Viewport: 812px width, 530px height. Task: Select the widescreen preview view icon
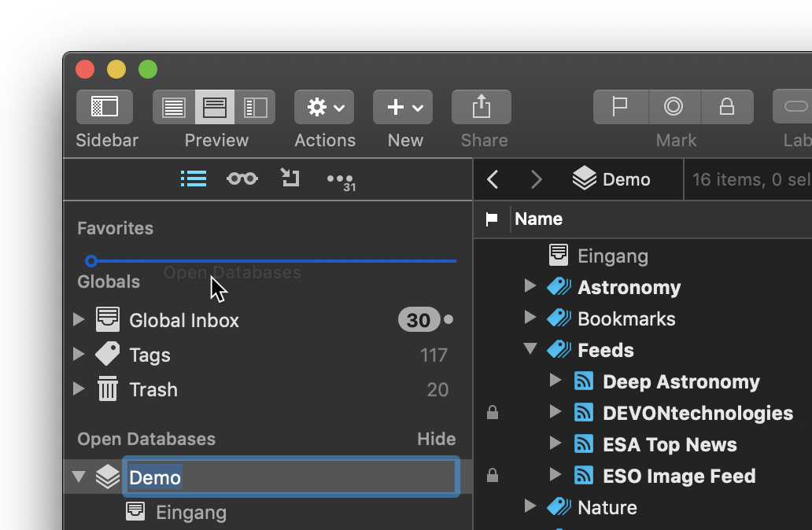tap(255, 107)
